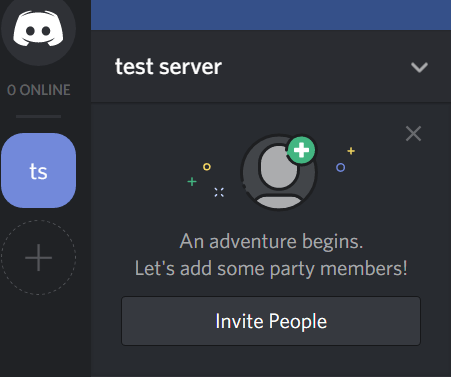The image size is (451, 377).
Task: Expand the test server dropdown chevron
Action: [419, 67]
